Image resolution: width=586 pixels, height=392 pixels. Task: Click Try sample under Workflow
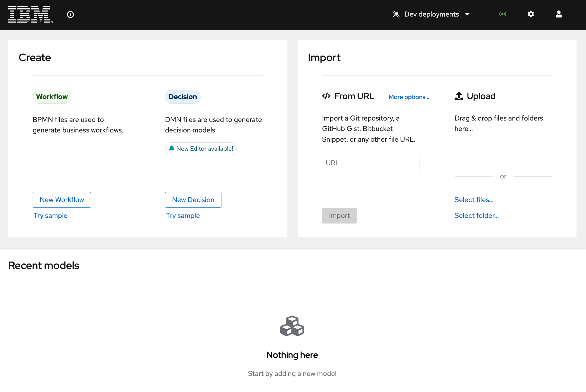click(51, 215)
